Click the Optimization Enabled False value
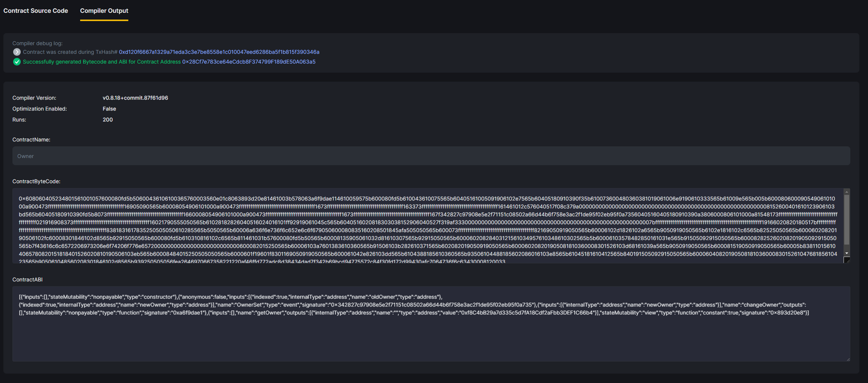868x383 pixels. point(109,109)
